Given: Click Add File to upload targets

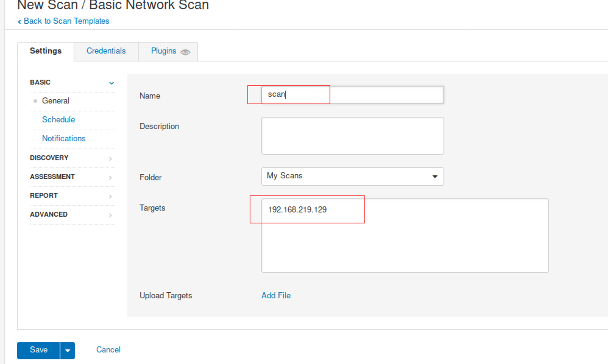Looking at the screenshot, I should (x=276, y=295).
